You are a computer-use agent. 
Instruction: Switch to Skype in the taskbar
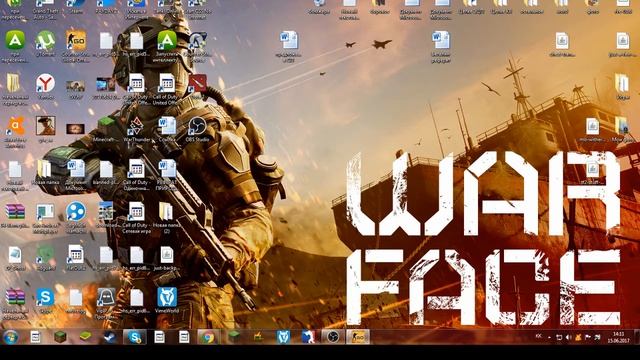134,337
